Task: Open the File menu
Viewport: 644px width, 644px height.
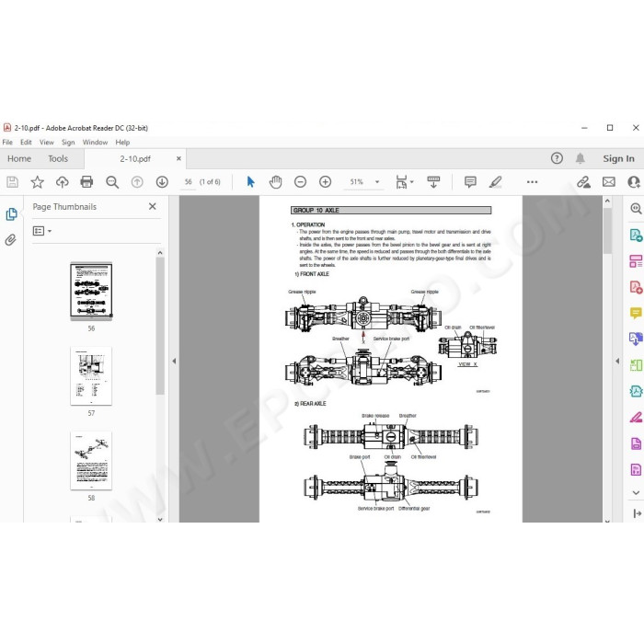Action: 7,142
